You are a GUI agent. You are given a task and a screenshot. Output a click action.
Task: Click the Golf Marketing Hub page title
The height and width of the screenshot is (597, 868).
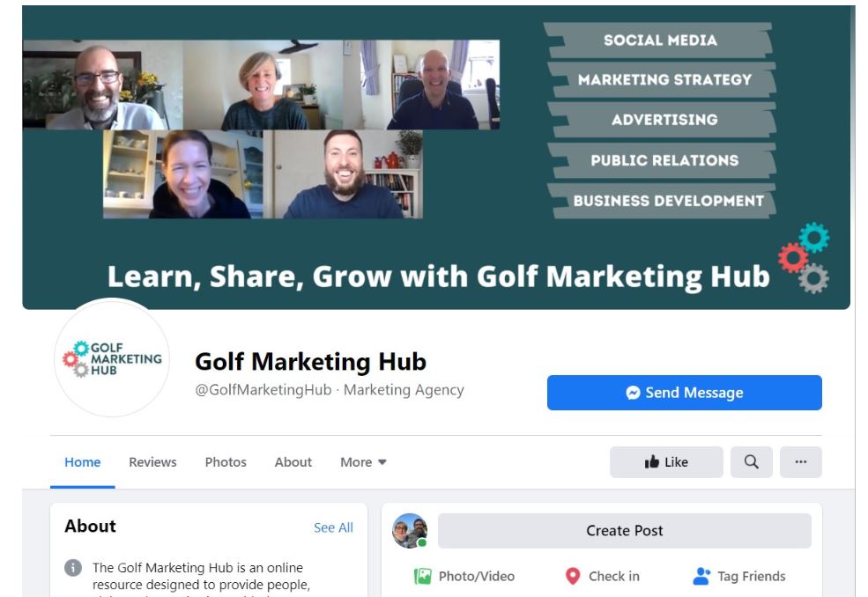[x=310, y=362]
